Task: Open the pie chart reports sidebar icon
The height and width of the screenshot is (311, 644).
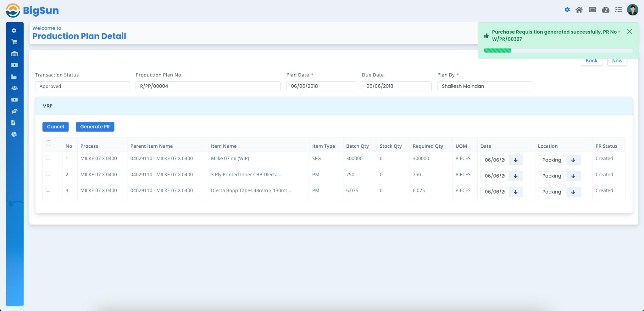Action: (x=14, y=134)
